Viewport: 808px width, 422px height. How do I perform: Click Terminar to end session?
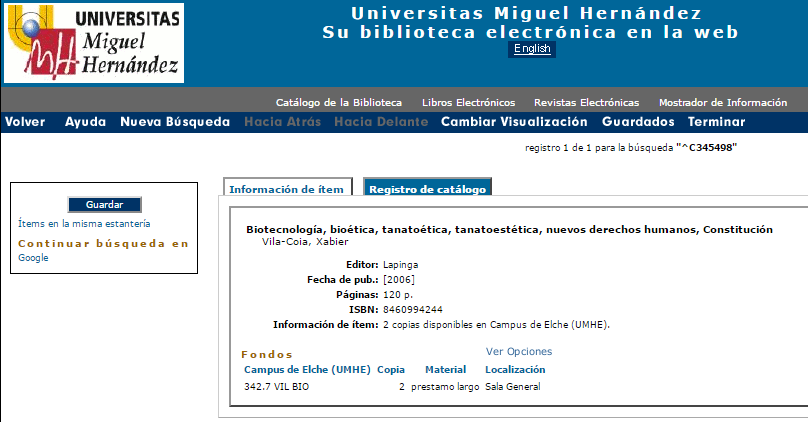[716, 122]
